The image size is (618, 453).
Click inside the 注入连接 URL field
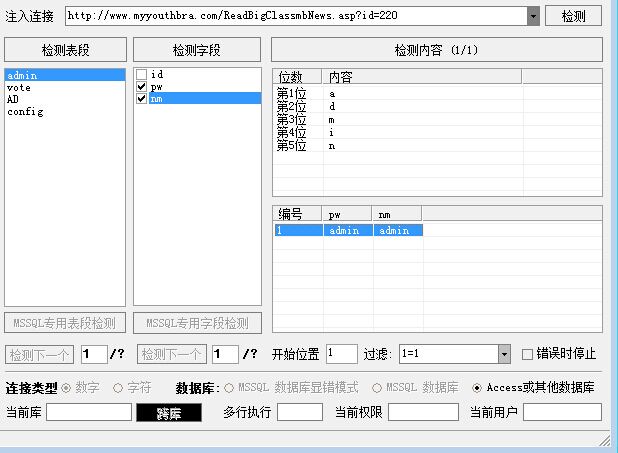tap(296, 16)
